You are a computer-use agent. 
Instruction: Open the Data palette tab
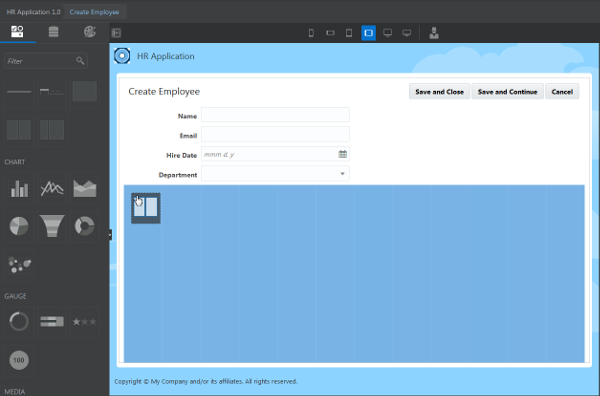click(54, 32)
